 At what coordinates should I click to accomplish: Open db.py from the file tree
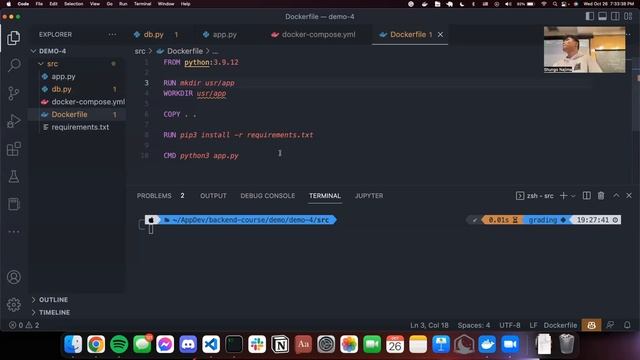click(x=61, y=89)
